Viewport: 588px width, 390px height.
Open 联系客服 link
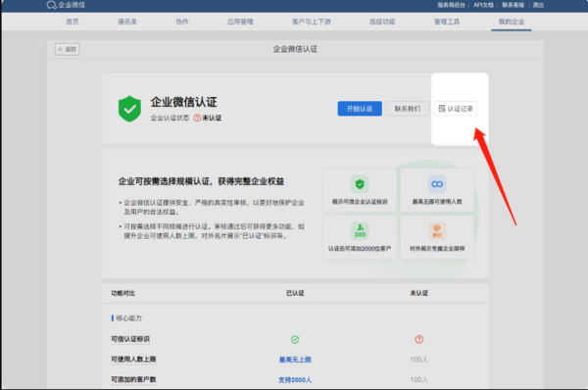point(513,5)
